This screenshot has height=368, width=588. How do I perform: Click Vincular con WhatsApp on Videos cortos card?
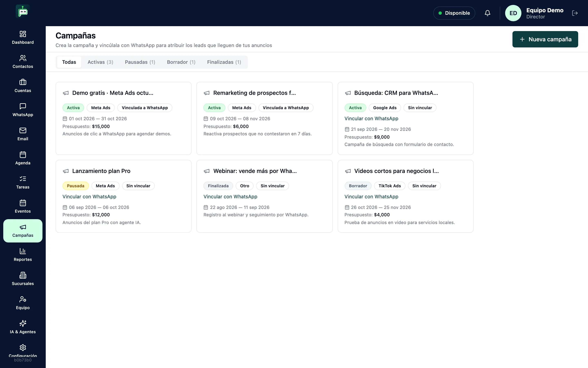tap(371, 197)
